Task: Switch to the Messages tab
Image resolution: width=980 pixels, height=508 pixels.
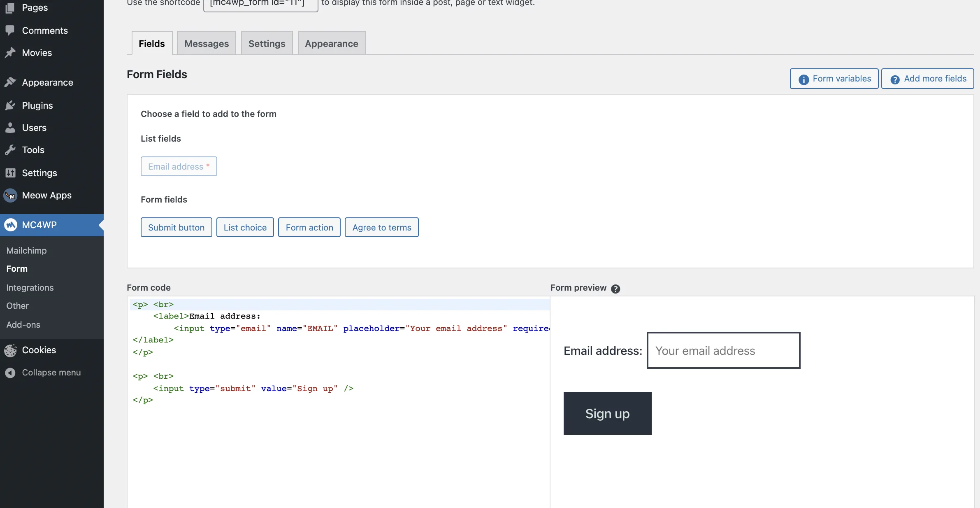Action: pyautogui.click(x=206, y=44)
